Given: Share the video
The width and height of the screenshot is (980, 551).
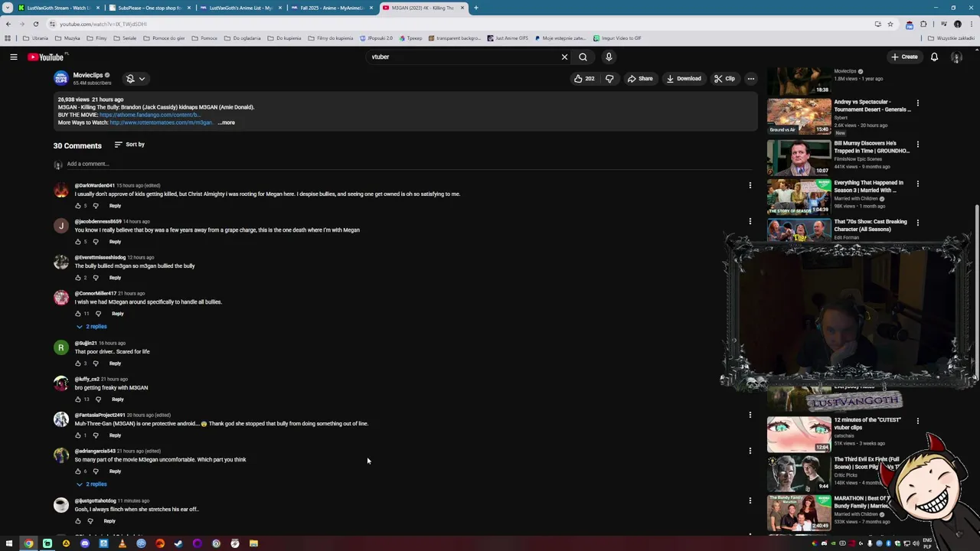Looking at the screenshot, I should pos(640,78).
